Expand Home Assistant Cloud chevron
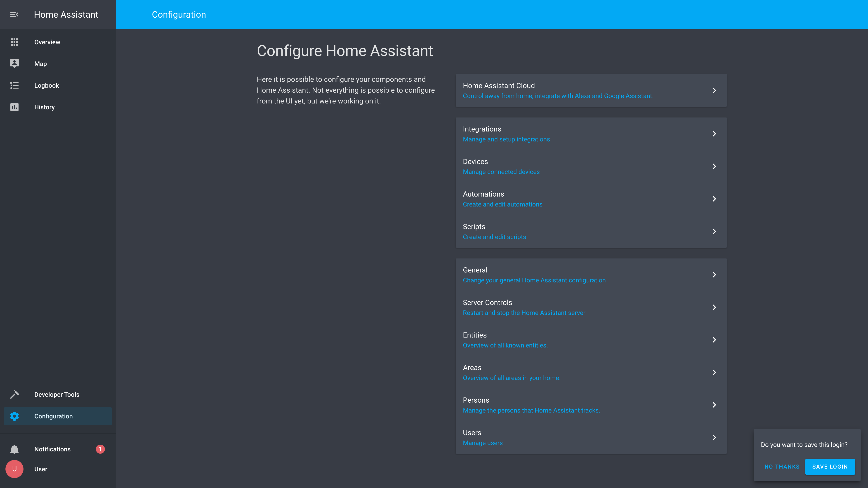 pos(714,90)
